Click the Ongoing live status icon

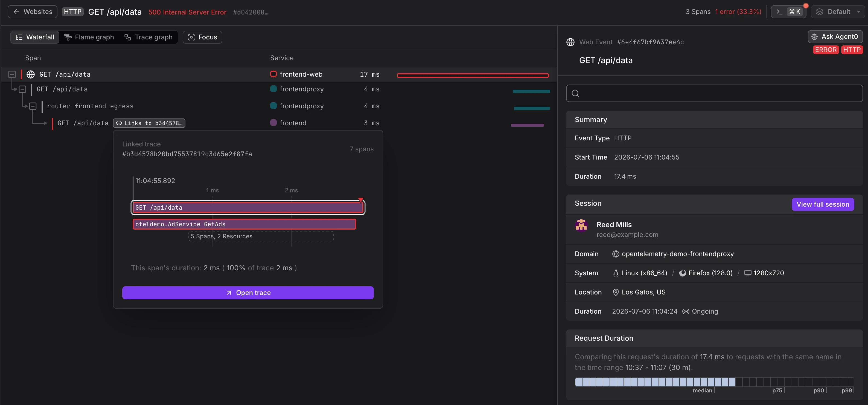[x=686, y=312]
